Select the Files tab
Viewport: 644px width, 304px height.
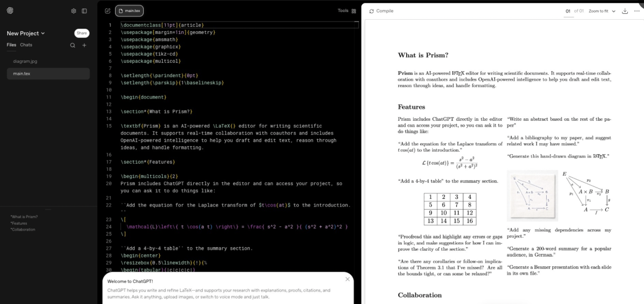point(11,45)
